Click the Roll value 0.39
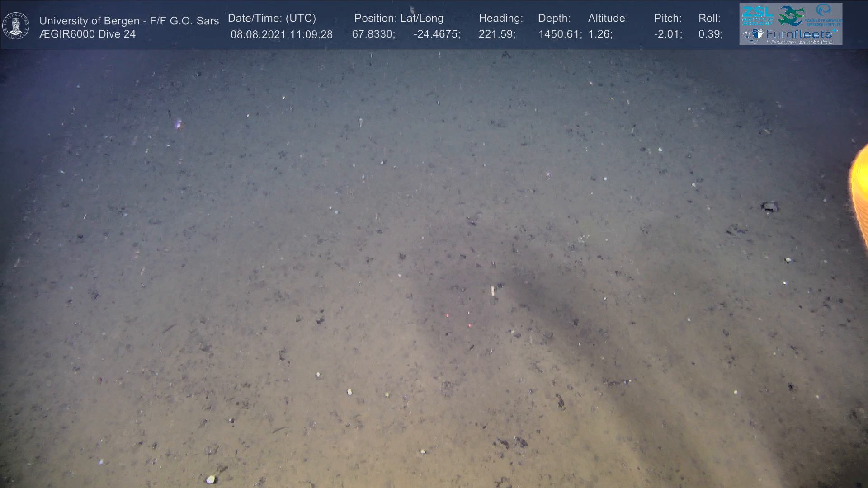Screen dimensions: 868x488 710,34
